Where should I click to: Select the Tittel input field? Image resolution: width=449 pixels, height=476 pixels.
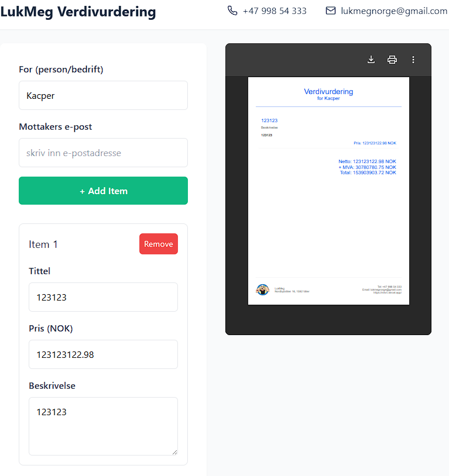tap(103, 297)
